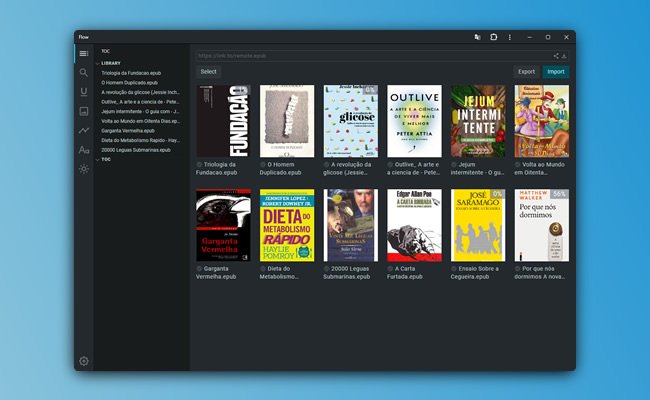This screenshot has height=400, width=650.
Task: Collapse the lower TOC section chevron
Action: click(98, 160)
